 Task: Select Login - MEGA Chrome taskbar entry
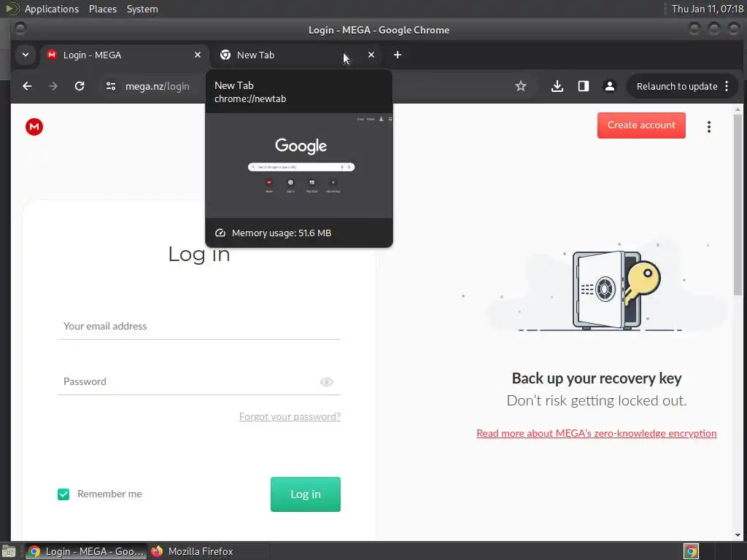(x=86, y=551)
